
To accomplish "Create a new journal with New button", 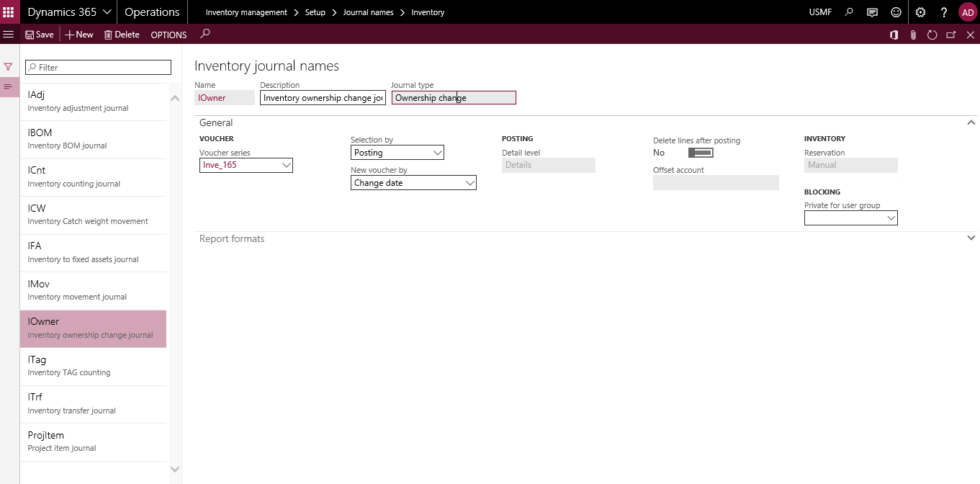I will pyautogui.click(x=78, y=34).
